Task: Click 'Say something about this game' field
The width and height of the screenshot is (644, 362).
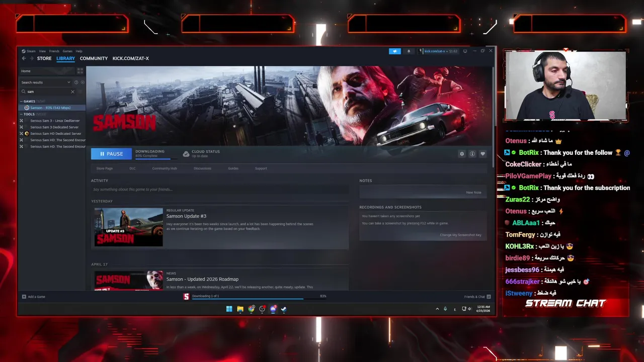Action: [x=219, y=190]
